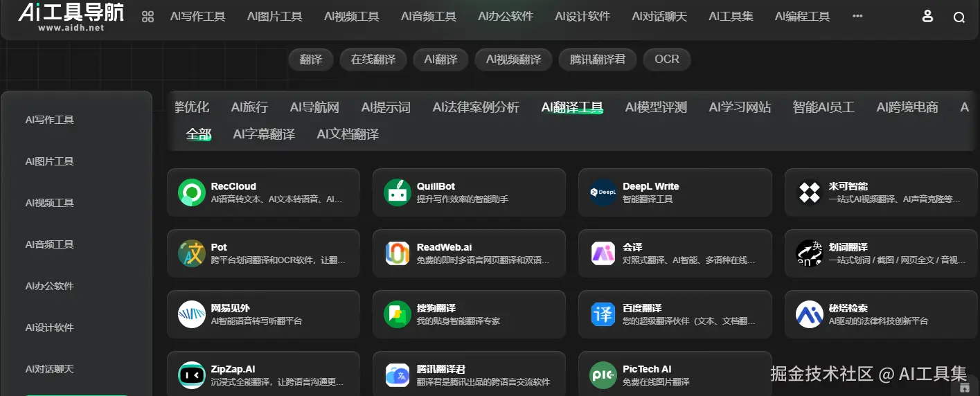This screenshot has height=396, width=980.
Task: Click the 在线翻译 tag pill
Action: coord(373,60)
